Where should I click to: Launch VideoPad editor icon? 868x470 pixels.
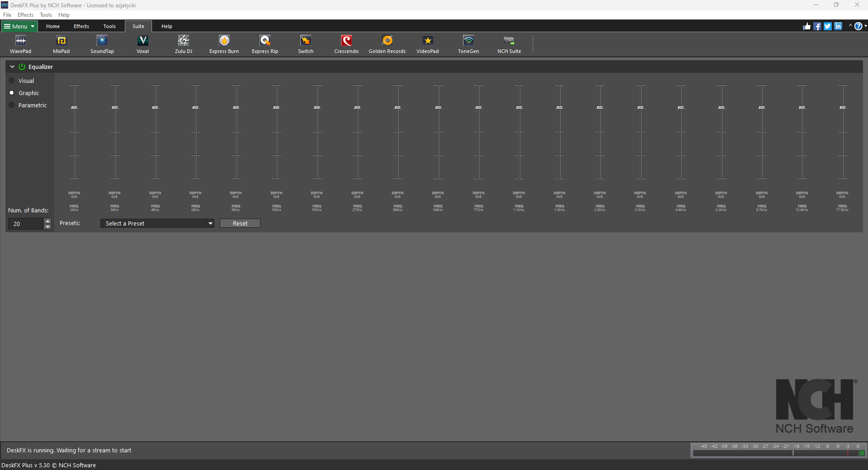[x=428, y=44]
